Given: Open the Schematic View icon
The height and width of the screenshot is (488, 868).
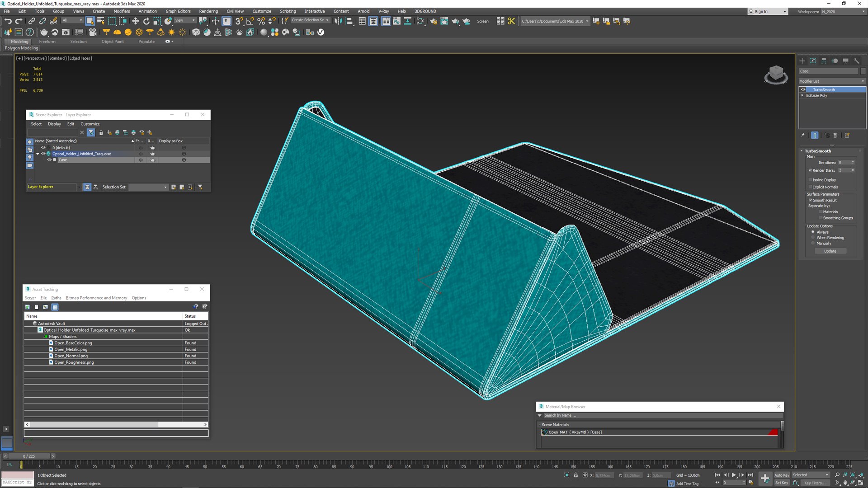Looking at the screenshot, I should tap(407, 21).
